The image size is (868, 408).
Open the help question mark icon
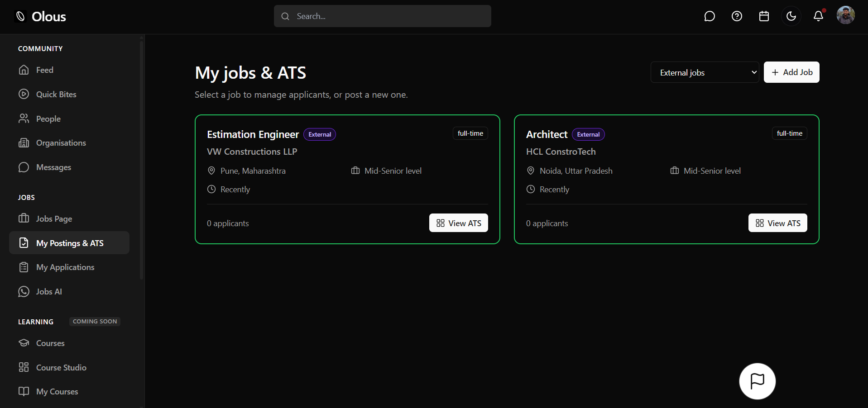click(x=737, y=16)
